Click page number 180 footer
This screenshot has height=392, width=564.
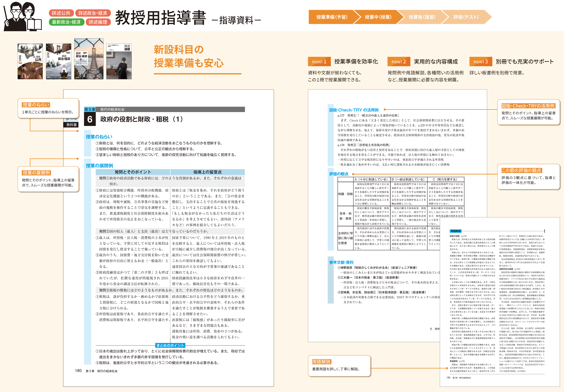pos(78,371)
